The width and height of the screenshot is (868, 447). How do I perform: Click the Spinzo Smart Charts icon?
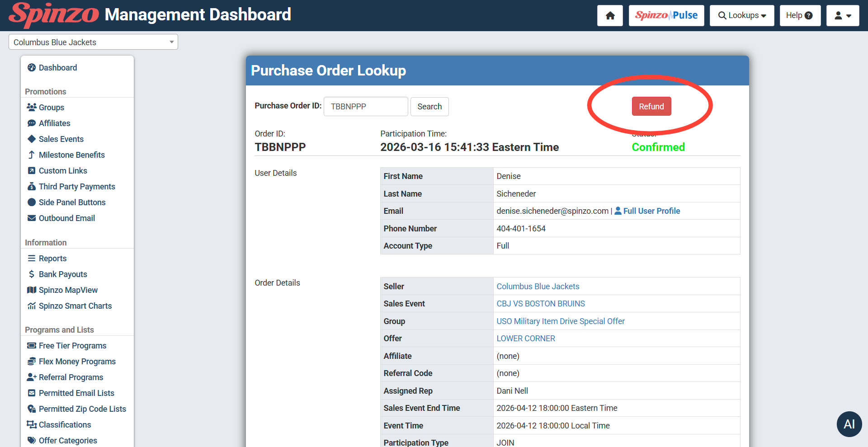[32, 306]
